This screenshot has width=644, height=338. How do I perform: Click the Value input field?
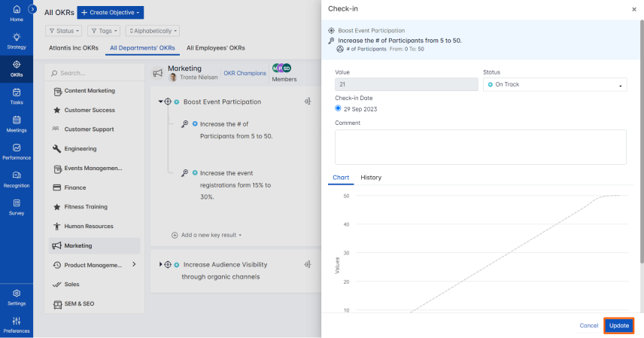[x=406, y=84]
